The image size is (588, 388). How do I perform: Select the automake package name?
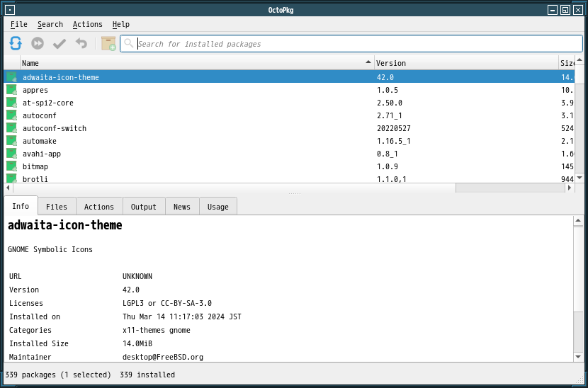pyautogui.click(x=40, y=141)
